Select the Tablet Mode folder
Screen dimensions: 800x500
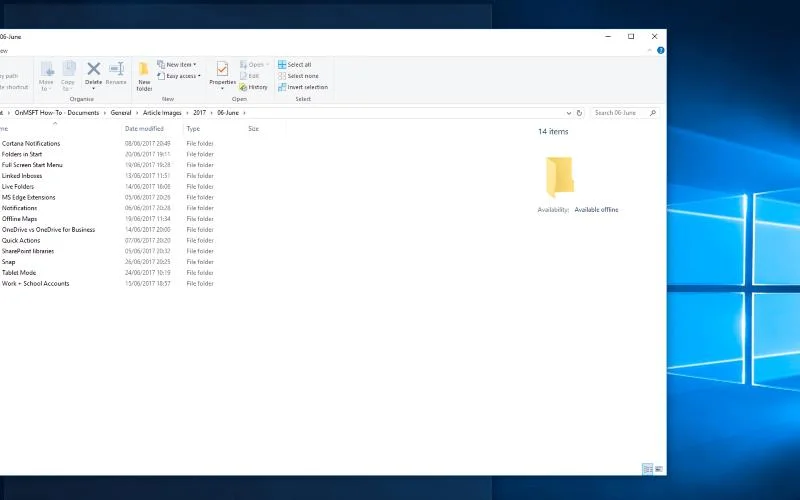pos(19,272)
